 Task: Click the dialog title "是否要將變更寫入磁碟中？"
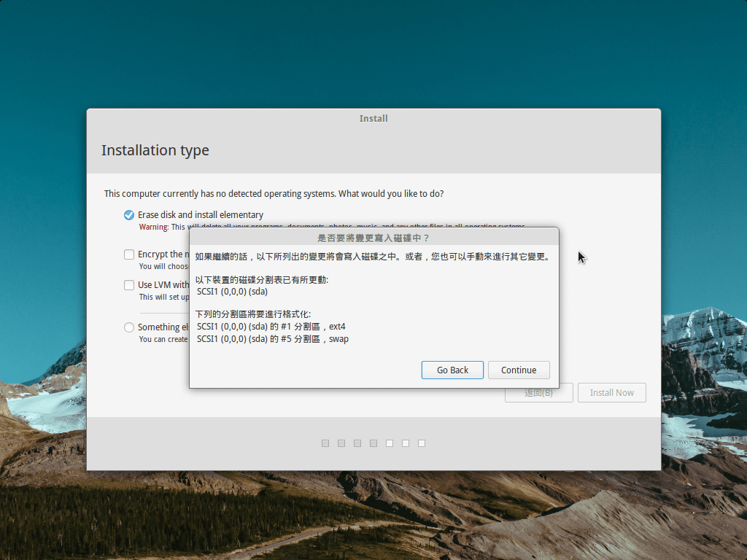[373, 237]
